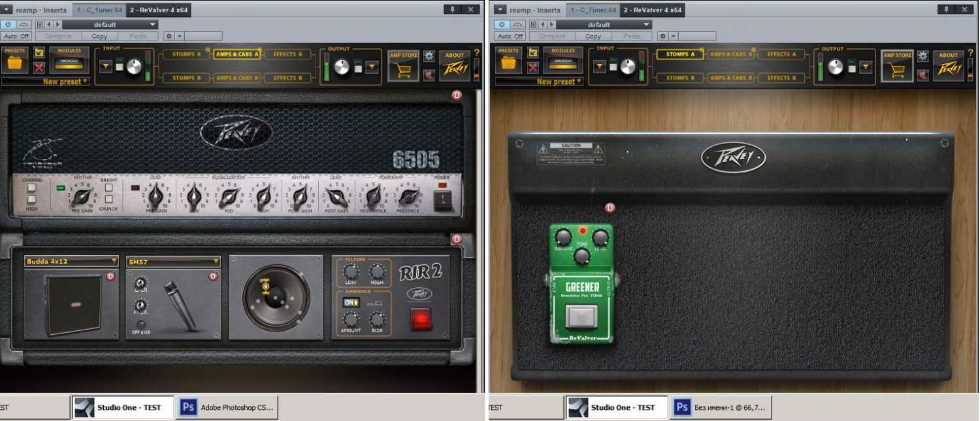Go to next preset arrow in left window
Image resolution: width=980 pixels, height=421 pixels.
pyautogui.click(x=57, y=25)
